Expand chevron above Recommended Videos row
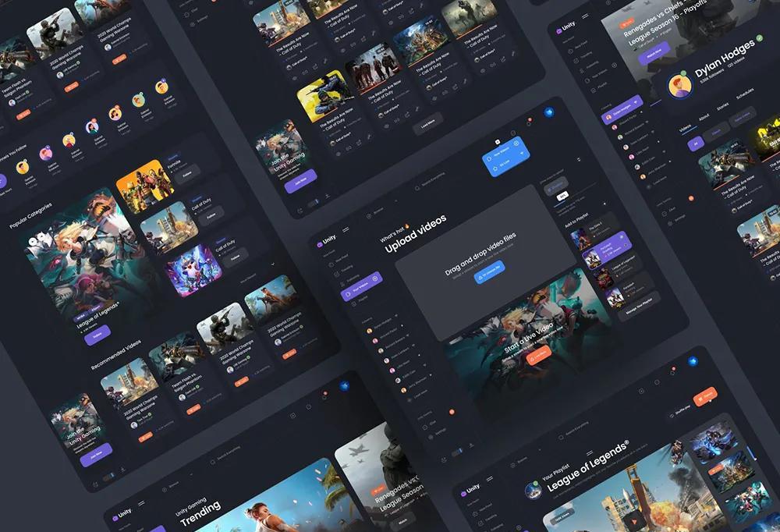This screenshot has width=780, height=532. coord(272,264)
